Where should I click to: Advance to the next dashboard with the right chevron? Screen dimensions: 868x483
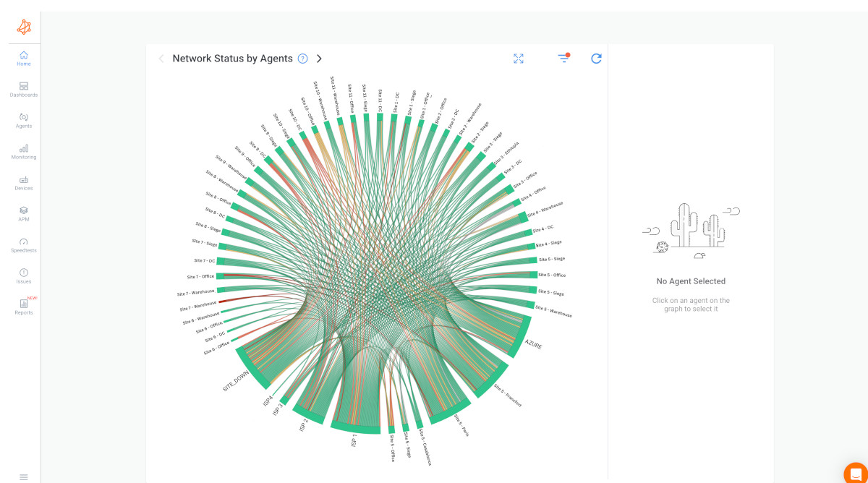point(319,59)
